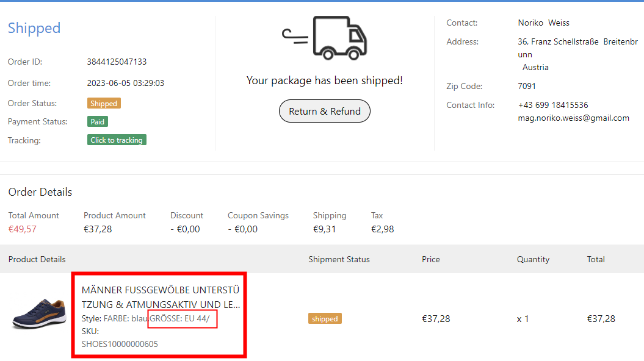Click the product title MÄNNER FUSSGEWÖLBE
The height and width of the screenshot is (361, 644).
161,297
